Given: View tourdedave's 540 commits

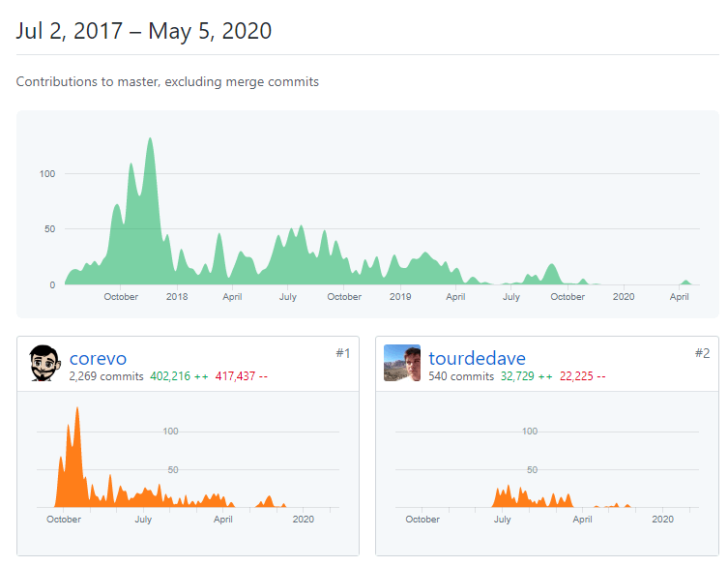Looking at the screenshot, I should (x=461, y=376).
